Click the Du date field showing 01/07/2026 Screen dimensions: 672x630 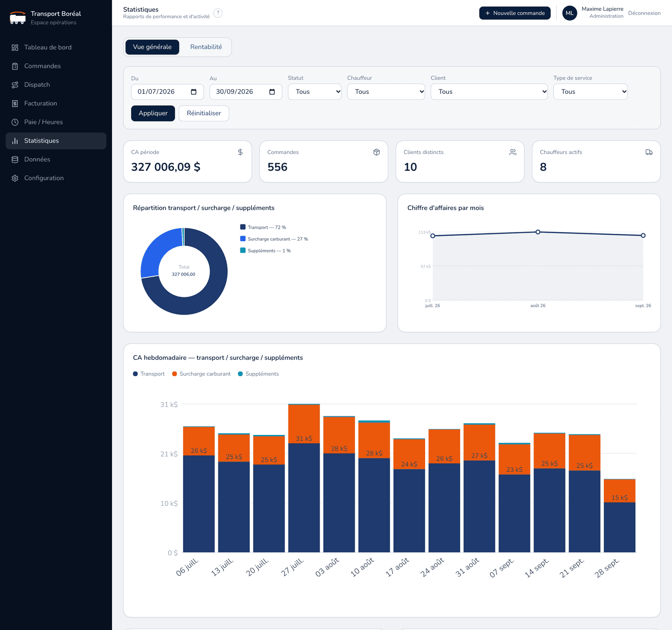[167, 92]
